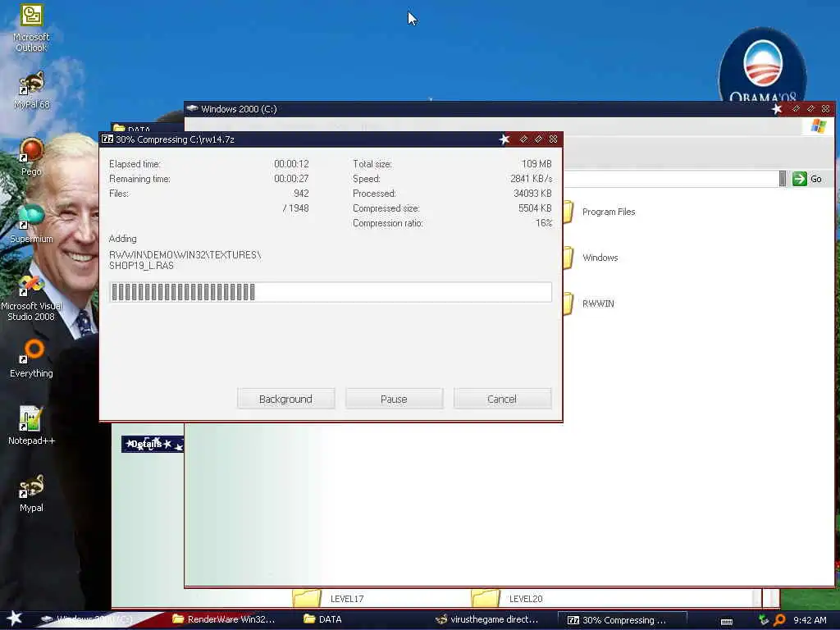Click the Total size value 109 MB
The image size is (840, 630).
tap(536, 164)
